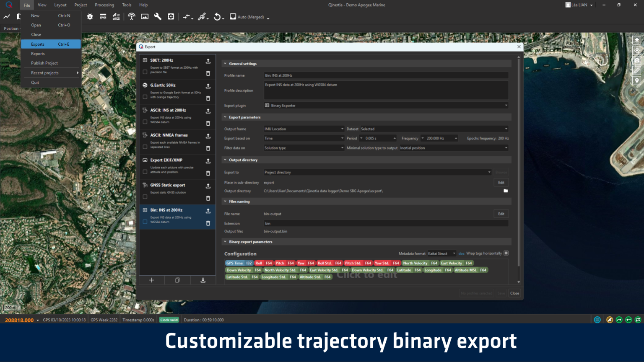Viewport: 644px width, 362px height.
Task: Click the download icon below the profile list
Action: pos(203,280)
